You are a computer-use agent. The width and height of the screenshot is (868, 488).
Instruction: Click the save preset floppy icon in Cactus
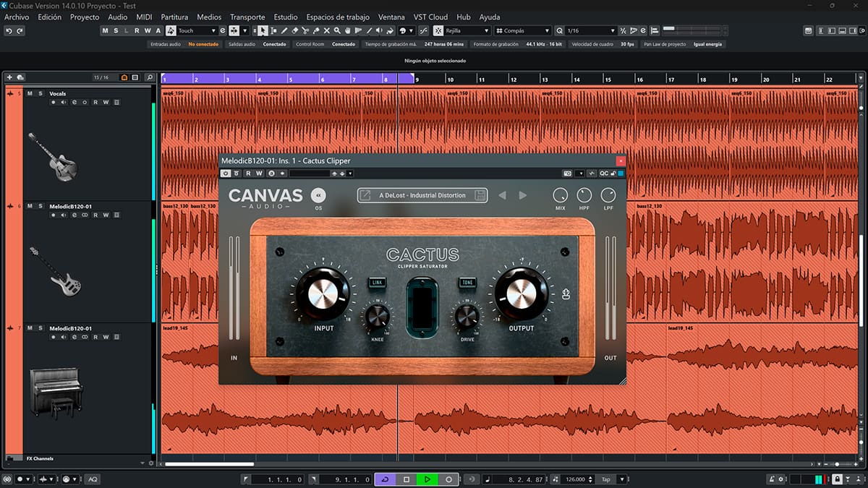click(x=479, y=195)
